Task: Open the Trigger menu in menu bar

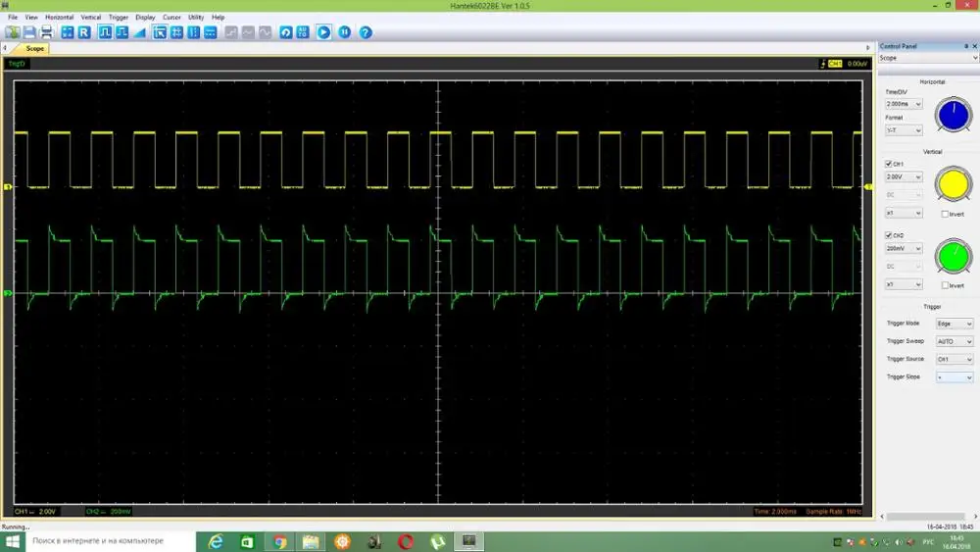Action: pyautogui.click(x=118, y=17)
